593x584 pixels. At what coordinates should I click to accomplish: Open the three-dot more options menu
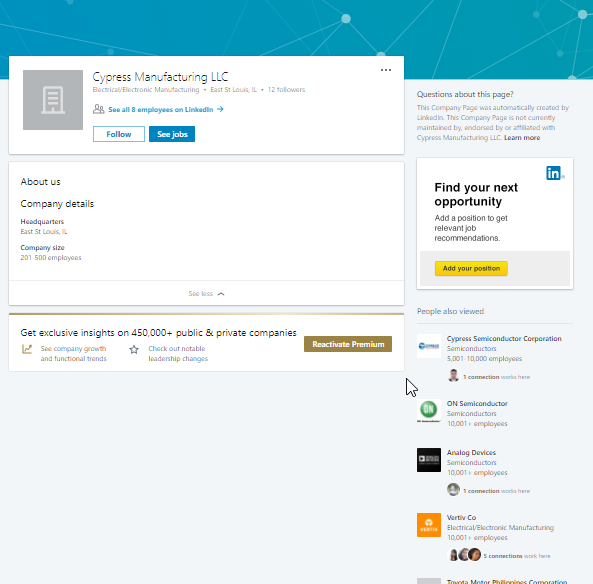coord(386,70)
